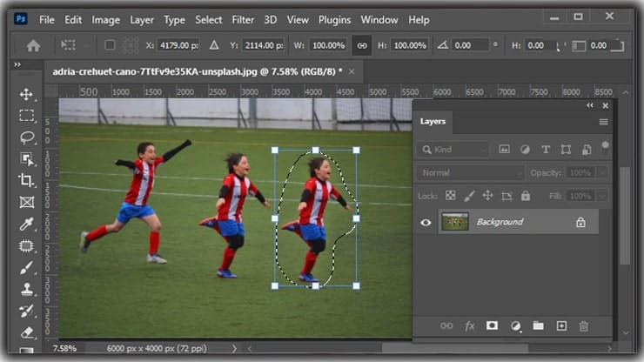
Task: Select the Lasso tool
Action: coord(27,137)
